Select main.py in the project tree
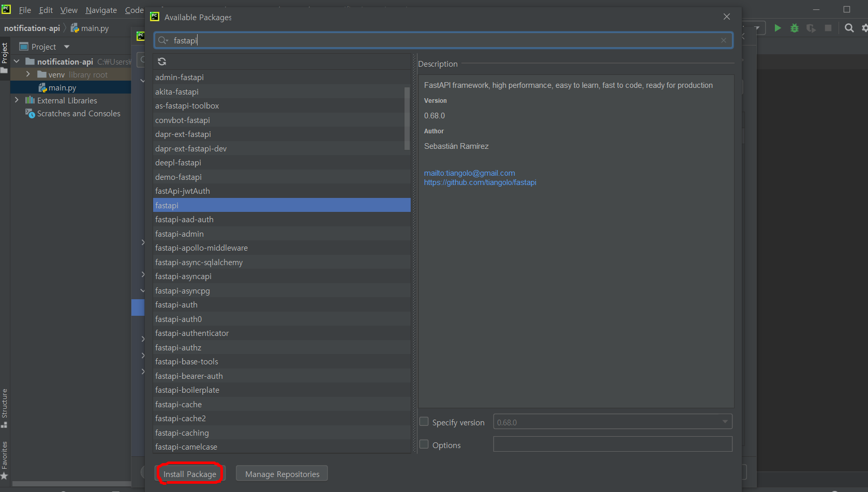868x492 pixels. tap(62, 87)
